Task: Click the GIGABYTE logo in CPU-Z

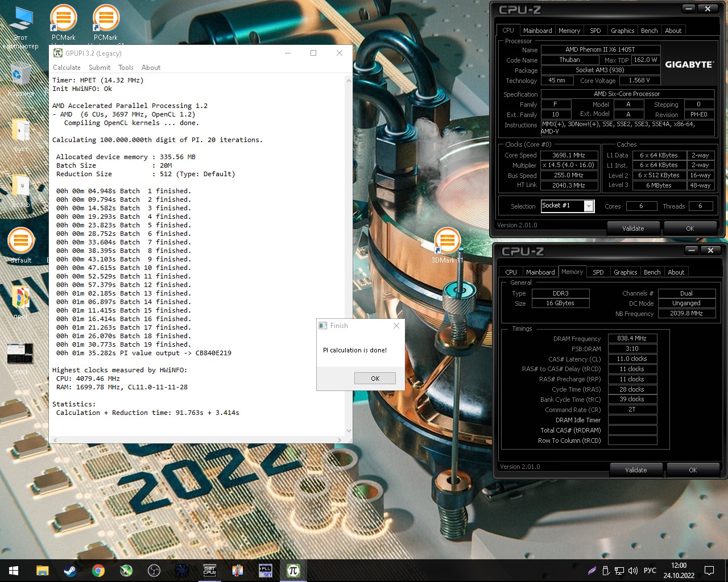Action: [x=689, y=64]
